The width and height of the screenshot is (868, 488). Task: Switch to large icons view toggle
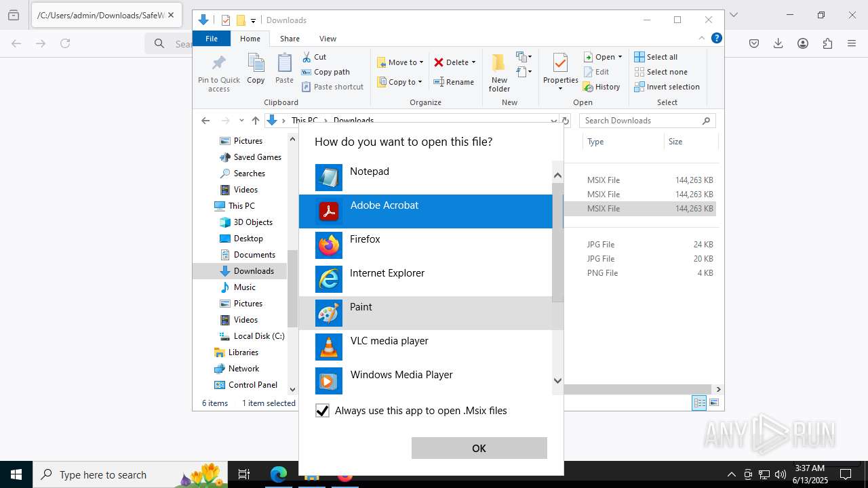coord(713,403)
